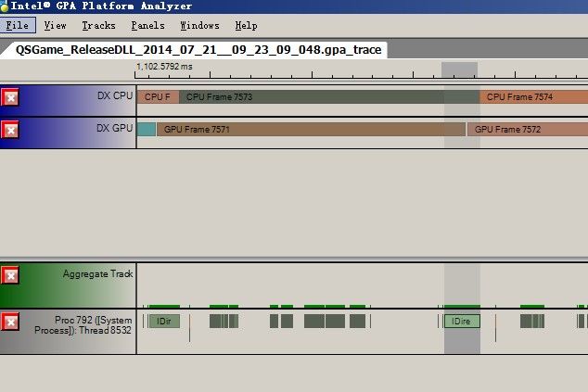Open the Panels menu
The width and height of the screenshot is (588, 392).
147,25
